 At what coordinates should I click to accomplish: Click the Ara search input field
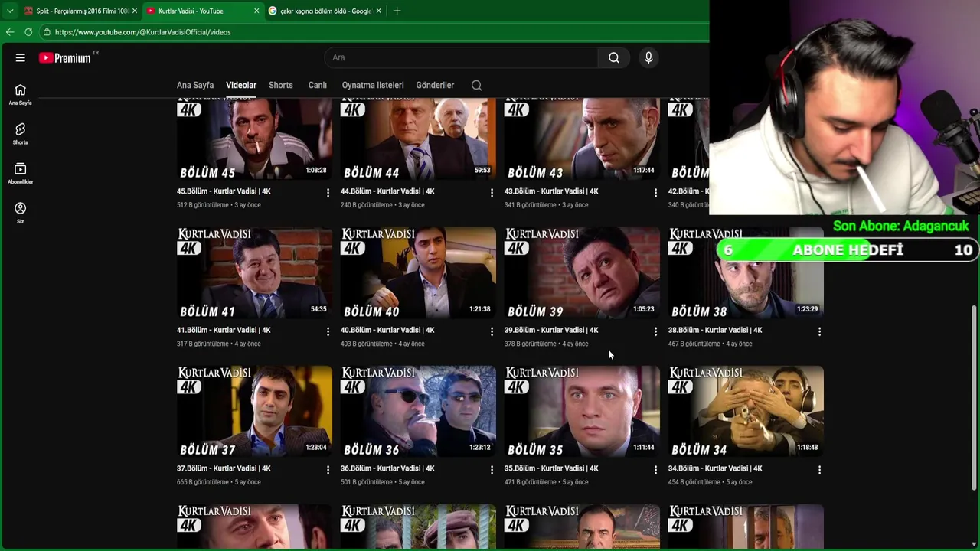point(462,57)
